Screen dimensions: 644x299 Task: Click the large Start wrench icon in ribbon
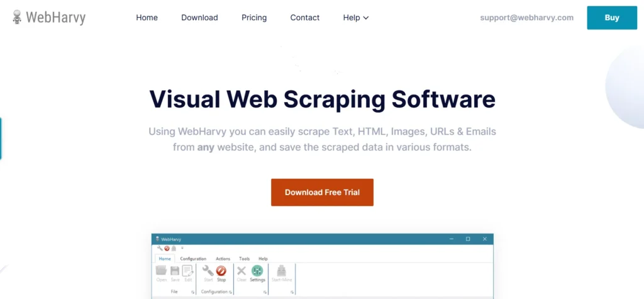pyautogui.click(x=208, y=271)
